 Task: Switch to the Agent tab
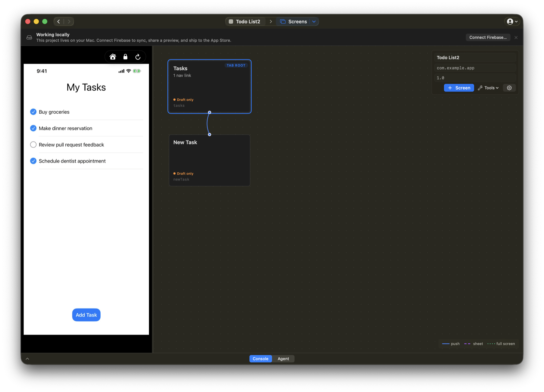[x=283, y=359]
